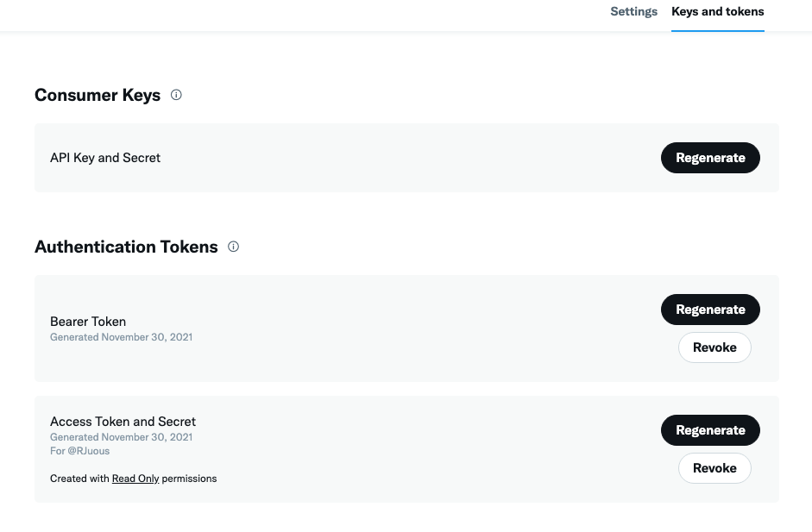Regenerate the Access Token and Secret
This screenshot has height=532, width=812.
click(710, 430)
